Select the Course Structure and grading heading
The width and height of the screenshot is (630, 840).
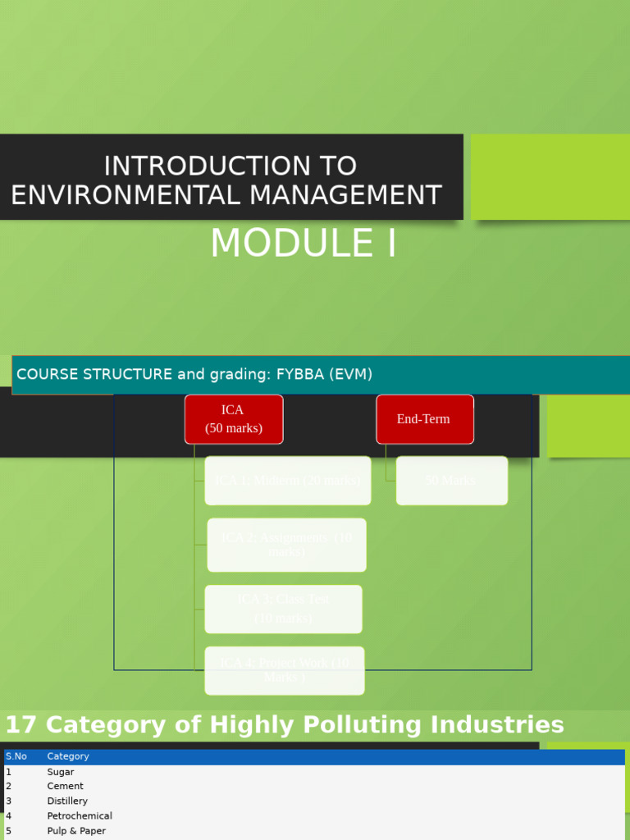(194, 374)
